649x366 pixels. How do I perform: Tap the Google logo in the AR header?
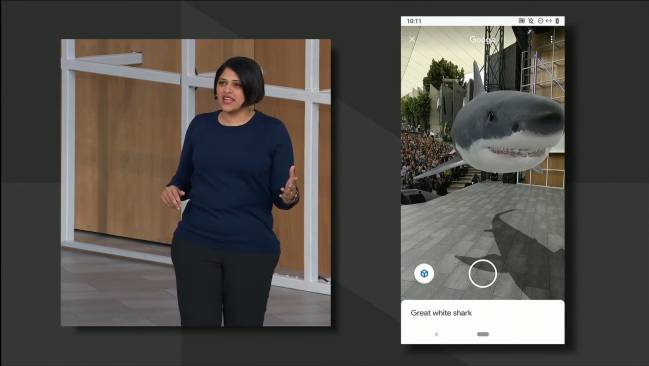482,39
